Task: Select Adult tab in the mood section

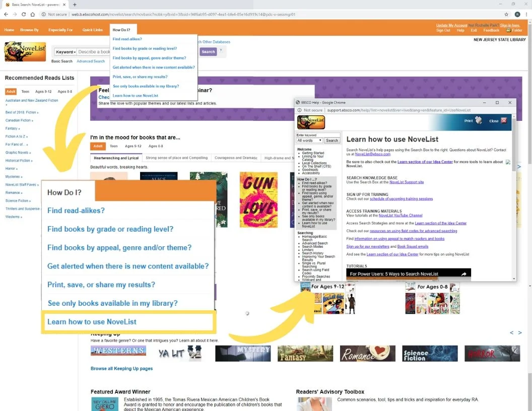Action: tap(98, 146)
